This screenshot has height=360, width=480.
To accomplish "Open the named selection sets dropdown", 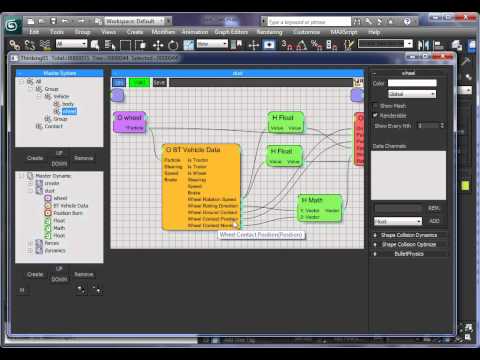I will (385, 44).
